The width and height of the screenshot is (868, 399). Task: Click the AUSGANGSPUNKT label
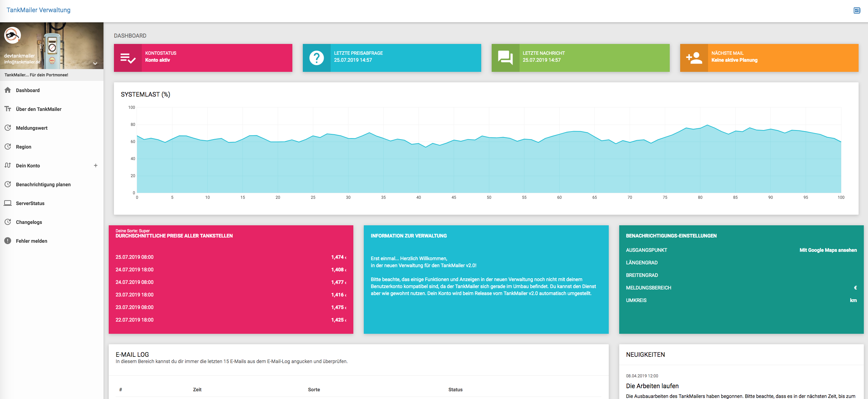[x=646, y=250]
